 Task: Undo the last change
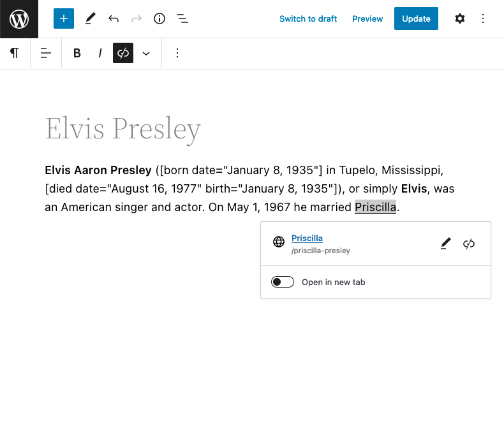tap(114, 18)
